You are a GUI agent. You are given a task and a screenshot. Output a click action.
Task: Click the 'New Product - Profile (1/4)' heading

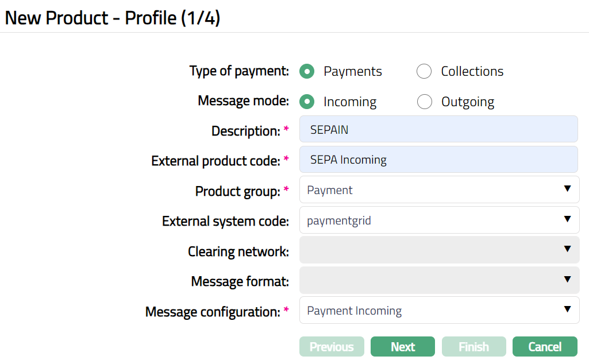tap(113, 18)
